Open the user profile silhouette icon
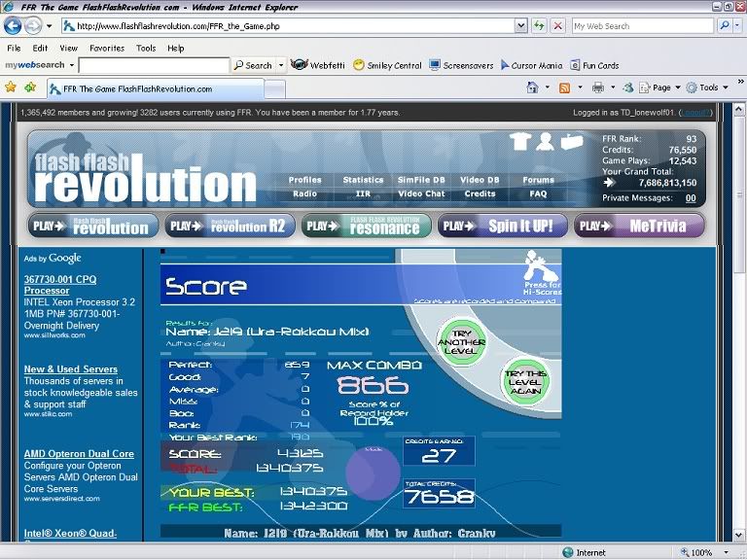Viewport: 747px width, 560px height. coord(546,142)
